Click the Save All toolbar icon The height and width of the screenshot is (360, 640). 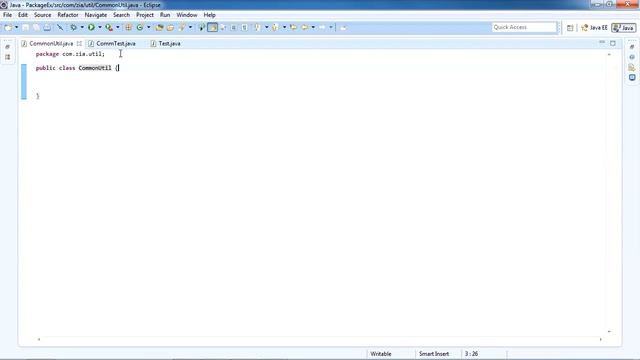pos(36,27)
